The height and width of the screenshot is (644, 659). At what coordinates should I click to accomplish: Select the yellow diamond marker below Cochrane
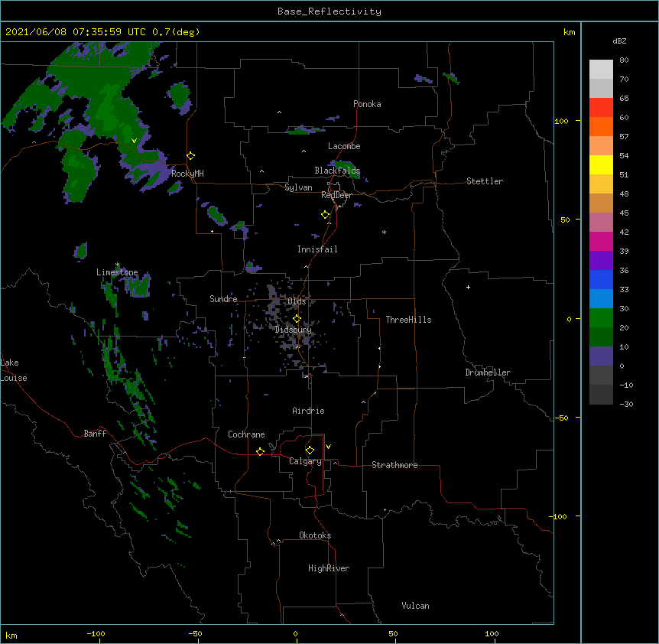pyautogui.click(x=260, y=451)
